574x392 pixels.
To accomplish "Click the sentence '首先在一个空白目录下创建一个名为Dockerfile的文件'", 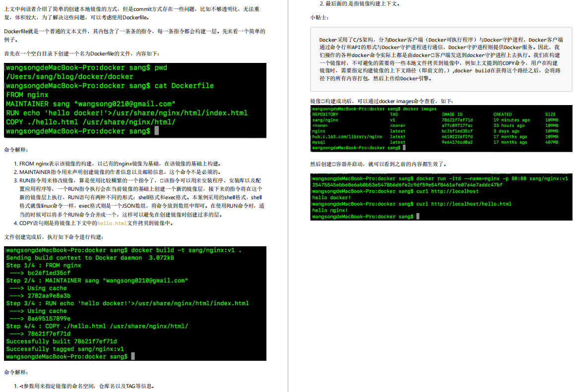I will pos(82,54).
